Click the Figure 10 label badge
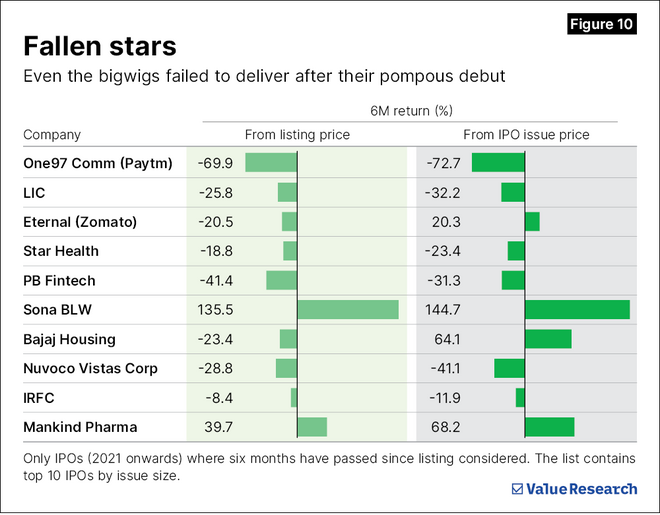The width and height of the screenshot is (660, 515). tap(600, 24)
